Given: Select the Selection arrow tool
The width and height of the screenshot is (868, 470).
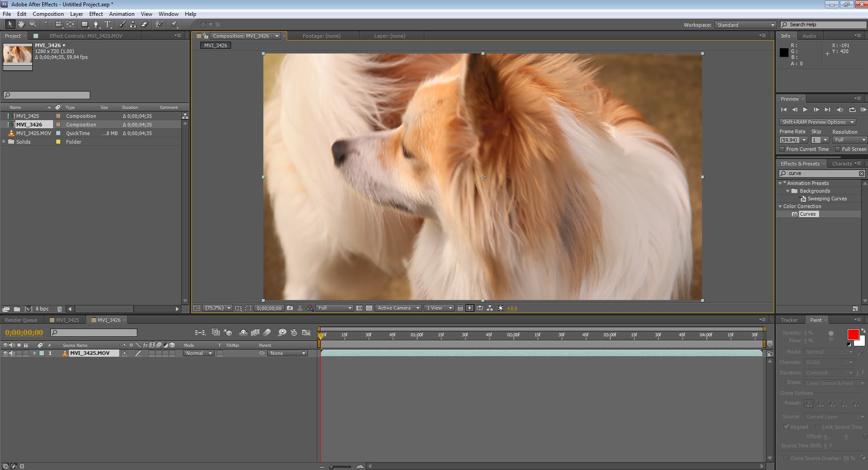Looking at the screenshot, I should 10,24.
